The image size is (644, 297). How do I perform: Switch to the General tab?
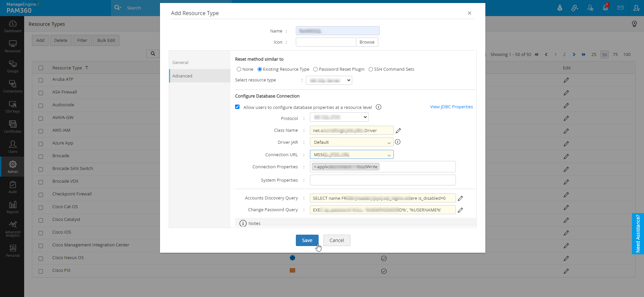click(180, 63)
